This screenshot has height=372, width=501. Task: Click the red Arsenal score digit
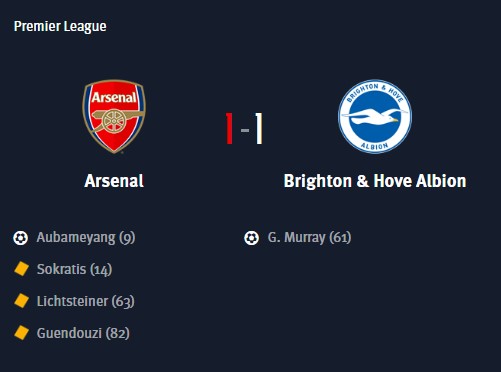tap(229, 128)
